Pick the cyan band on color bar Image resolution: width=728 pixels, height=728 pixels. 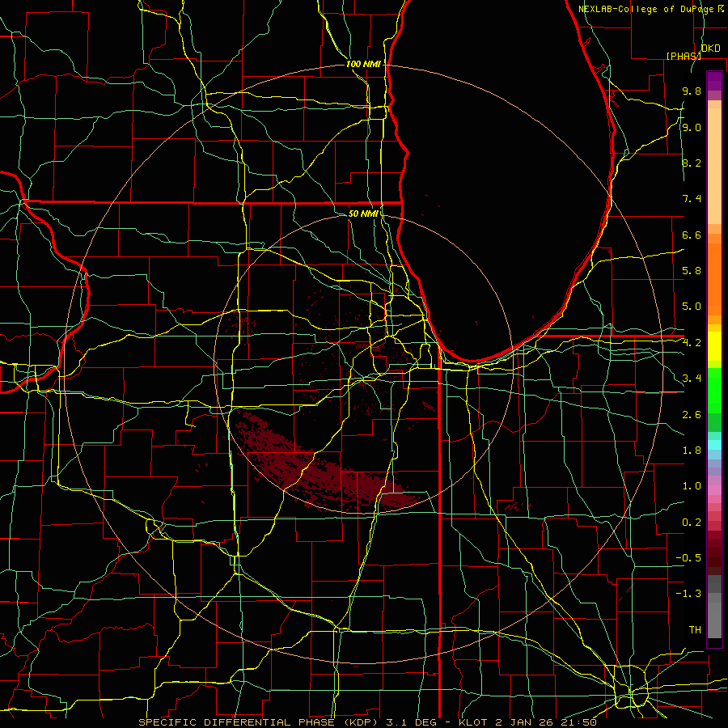point(714,445)
